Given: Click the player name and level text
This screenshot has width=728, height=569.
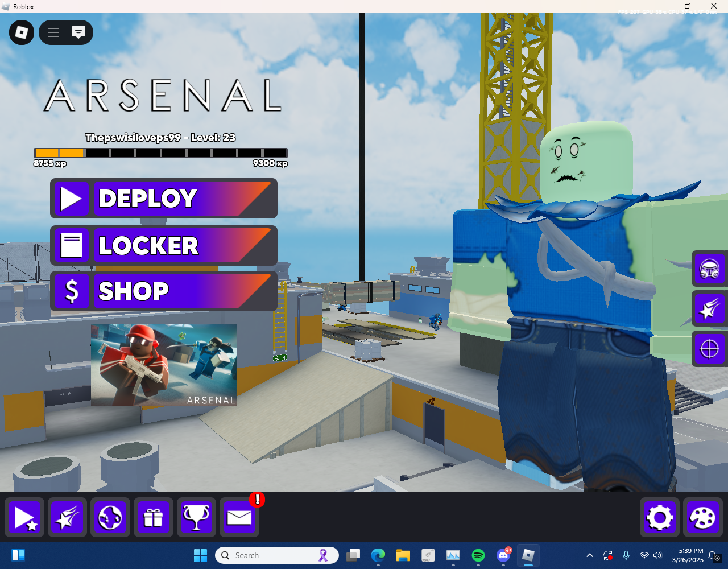Looking at the screenshot, I should click(x=160, y=138).
